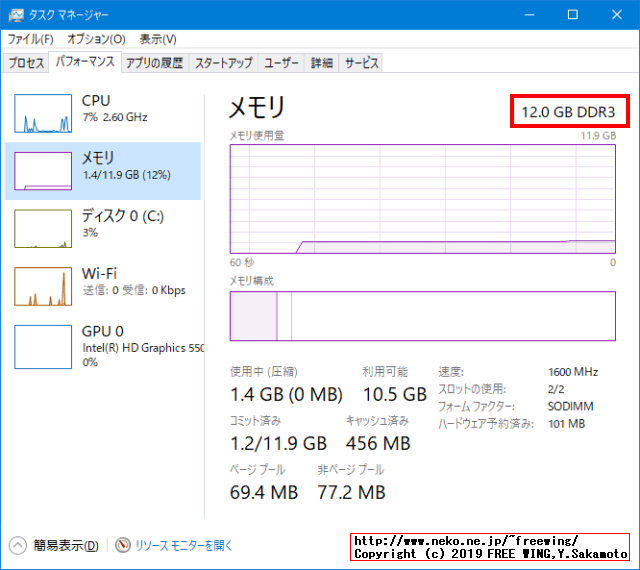Click the 11.9 GB graph maximum label
Viewport: 640px width, 570px height.
598,136
